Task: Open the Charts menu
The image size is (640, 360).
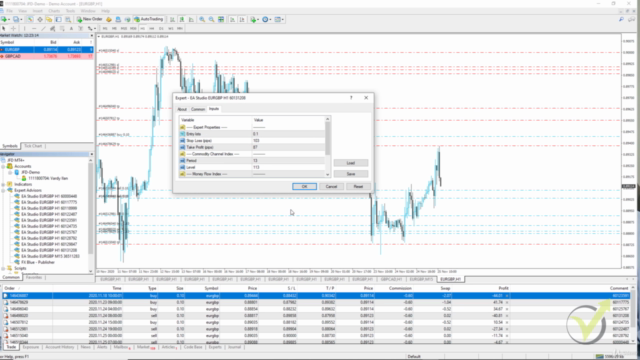Action: click(54, 11)
